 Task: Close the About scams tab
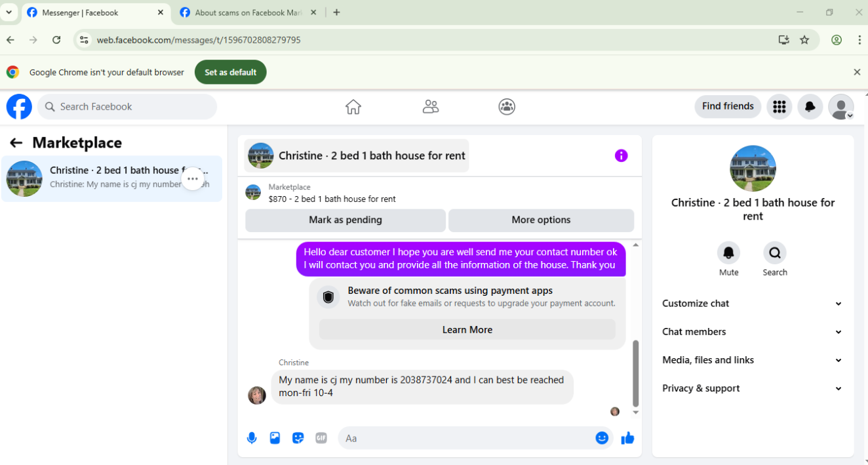pos(313,12)
